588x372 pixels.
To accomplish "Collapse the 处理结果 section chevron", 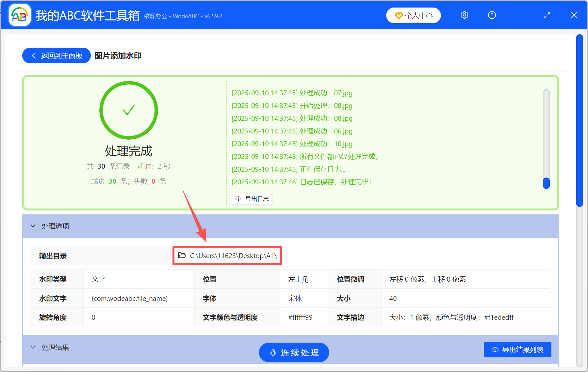I will [33, 347].
